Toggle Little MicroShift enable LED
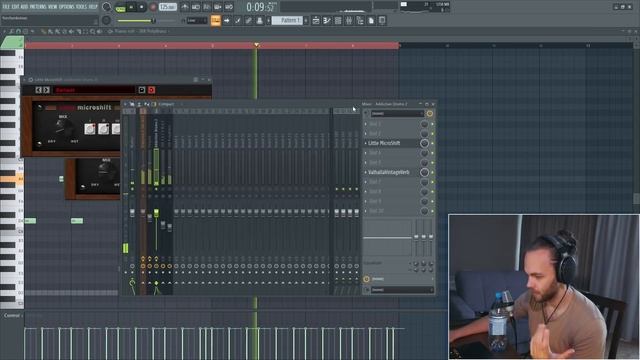This screenshot has height=360, width=640. click(x=432, y=143)
